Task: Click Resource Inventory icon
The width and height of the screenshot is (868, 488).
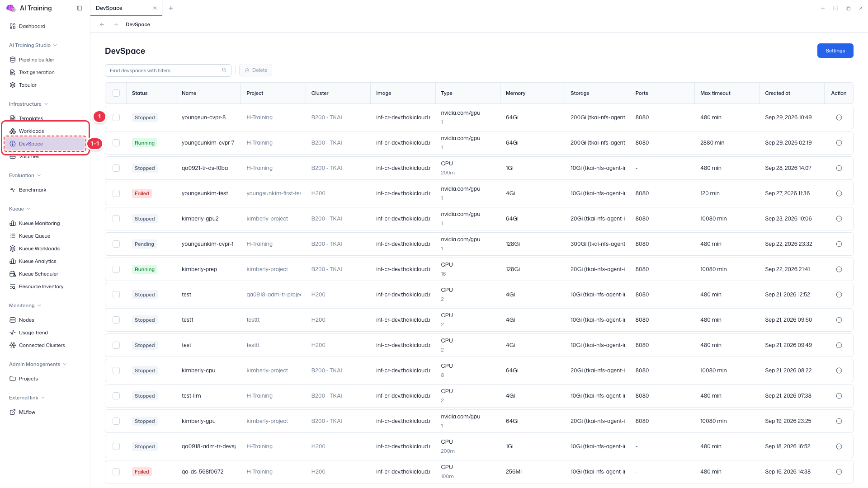Action: (x=13, y=286)
